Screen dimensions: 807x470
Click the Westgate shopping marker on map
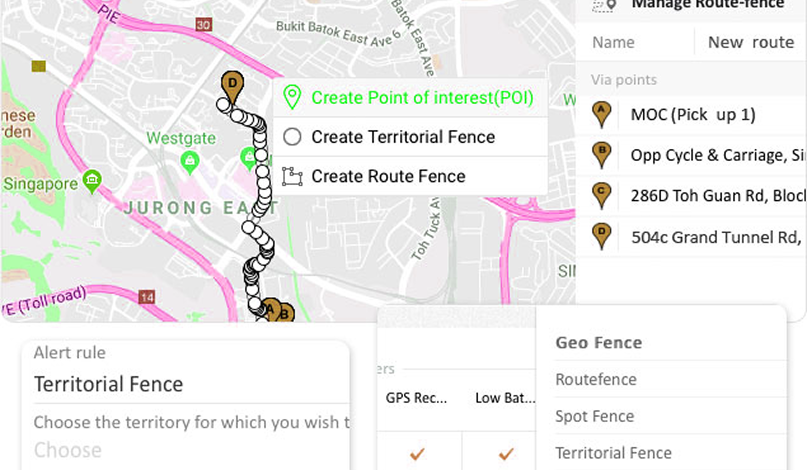click(188, 160)
